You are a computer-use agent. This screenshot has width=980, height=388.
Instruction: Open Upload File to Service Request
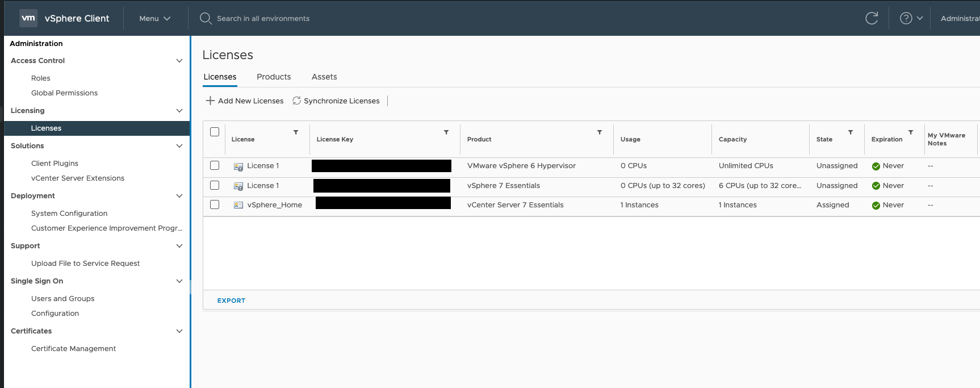(85, 264)
